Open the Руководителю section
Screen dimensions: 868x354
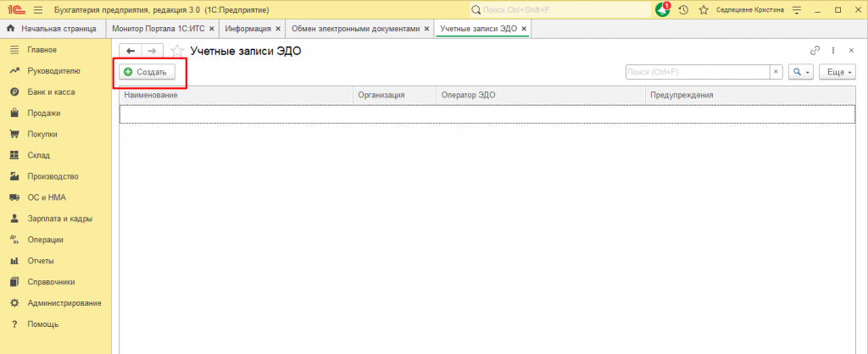53,71
